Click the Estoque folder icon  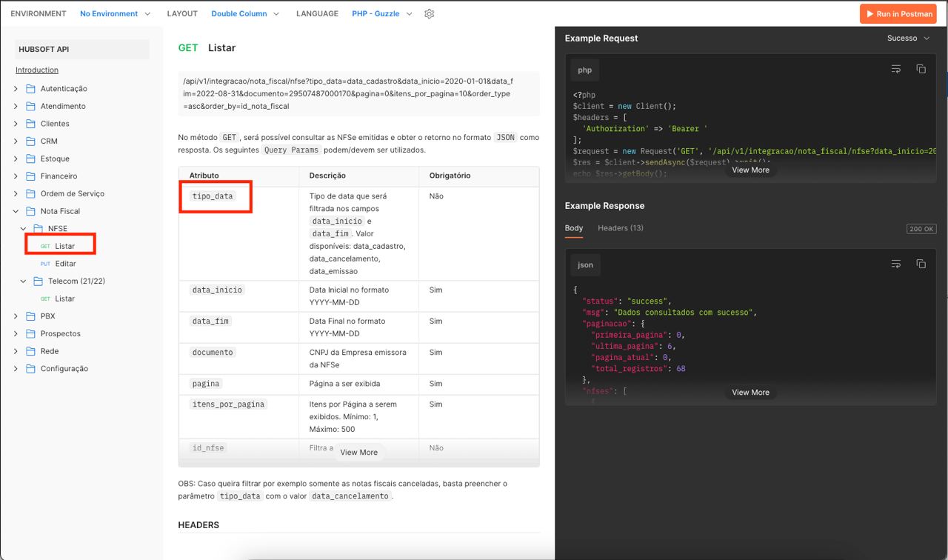click(x=30, y=159)
